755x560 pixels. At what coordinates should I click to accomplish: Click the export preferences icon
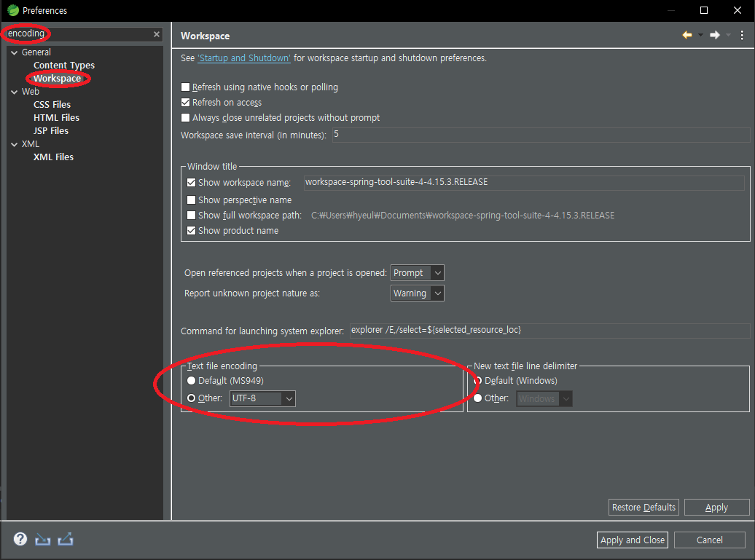click(66, 540)
